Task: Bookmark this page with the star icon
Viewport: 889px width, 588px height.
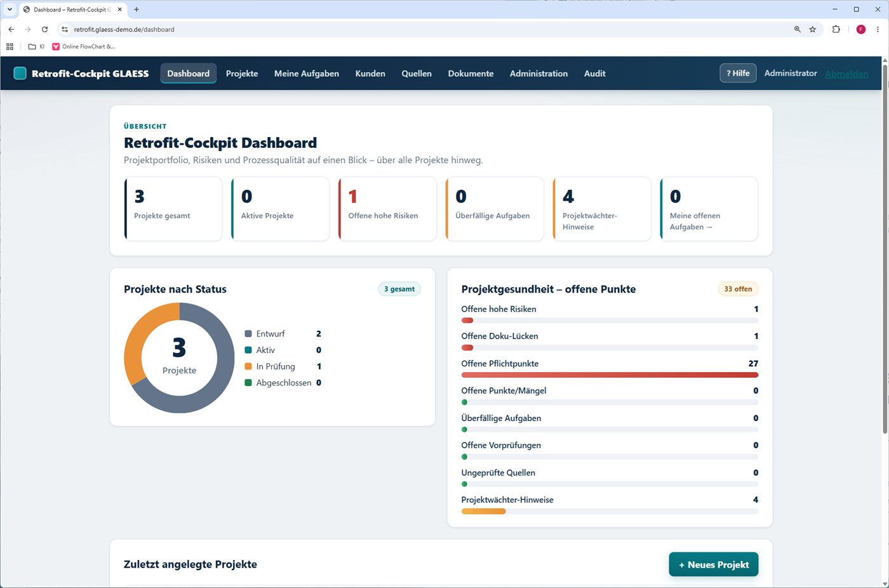Action: tap(812, 29)
